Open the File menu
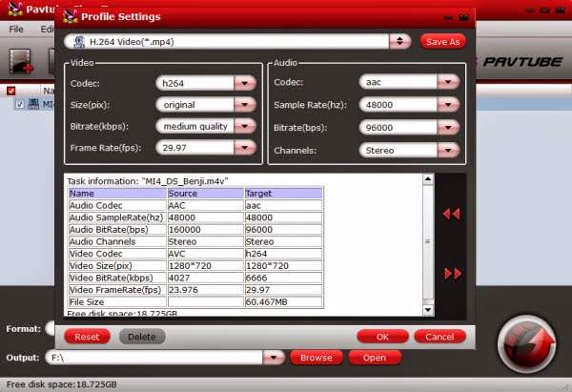572x392 pixels. point(16,30)
